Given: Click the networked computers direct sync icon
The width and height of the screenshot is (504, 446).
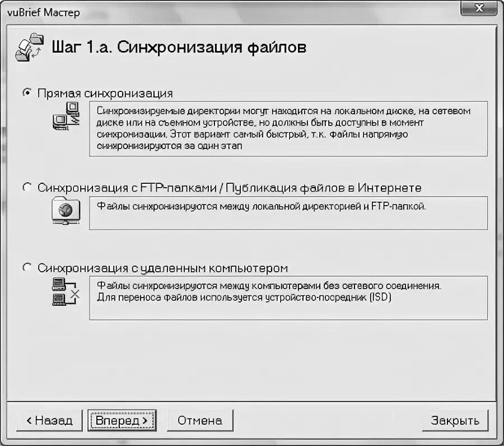Looking at the screenshot, I should coord(66,115).
